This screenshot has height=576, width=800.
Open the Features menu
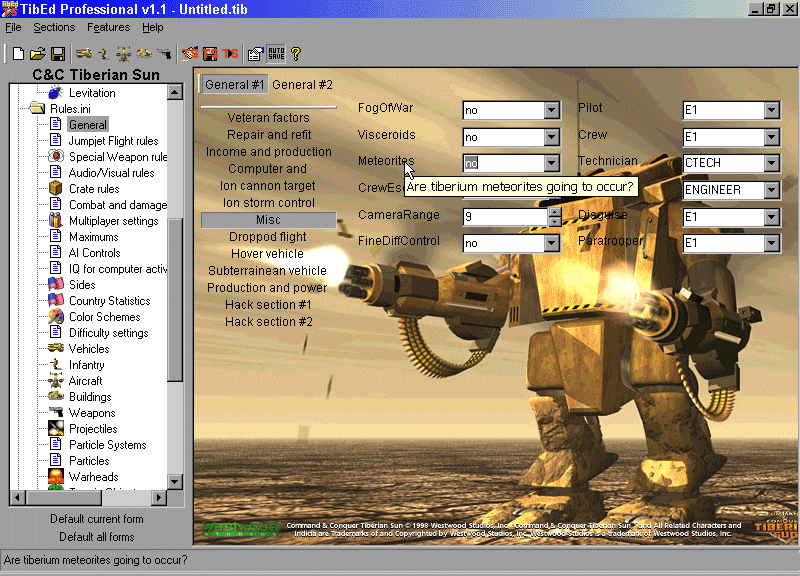pos(107,27)
